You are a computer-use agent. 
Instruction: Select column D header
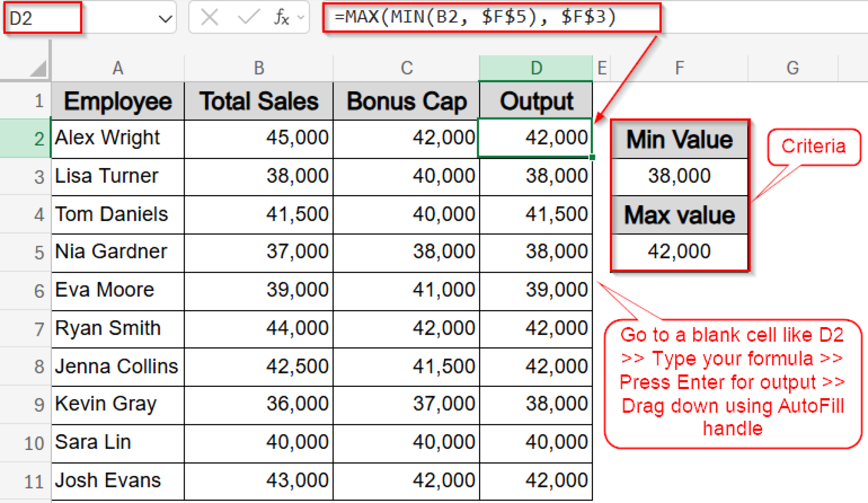pyautogui.click(x=536, y=68)
